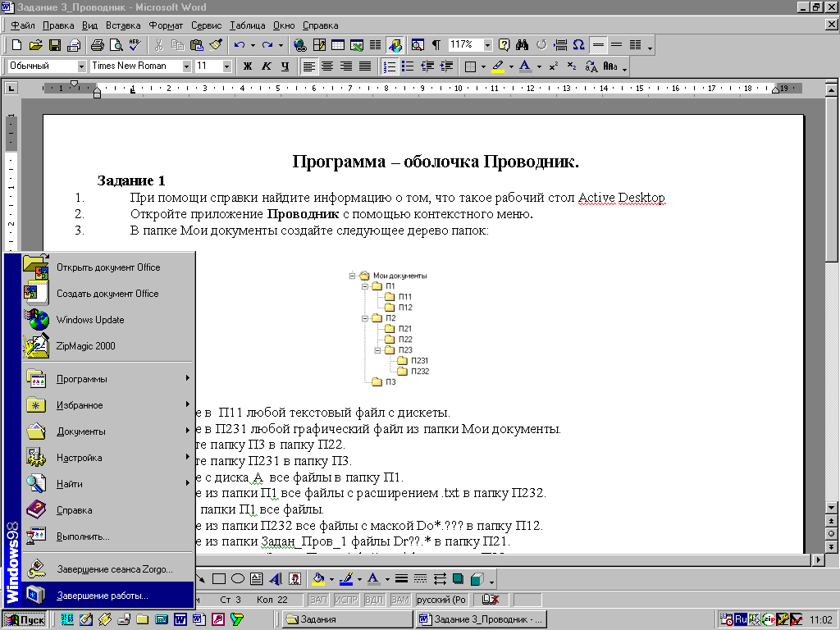Open Document Map icon
The image size is (840, 630).
tap(418, 45)
